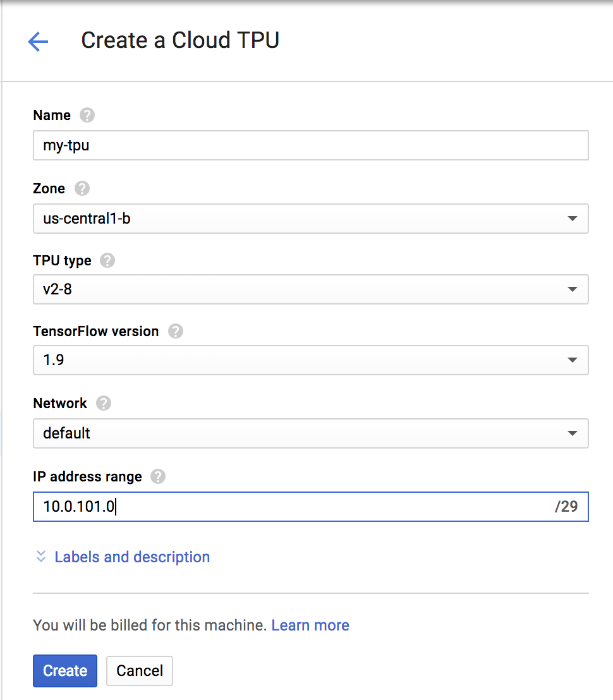Click the Network help question mark
The width and height of the screenshot is (613, 700).
click(x=104, y=403)
